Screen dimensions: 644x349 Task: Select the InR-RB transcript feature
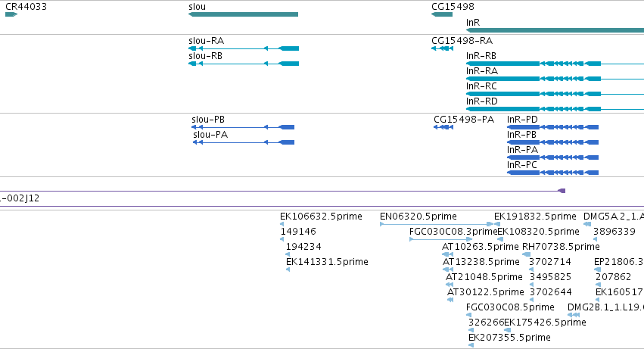(x=555, y=64)
